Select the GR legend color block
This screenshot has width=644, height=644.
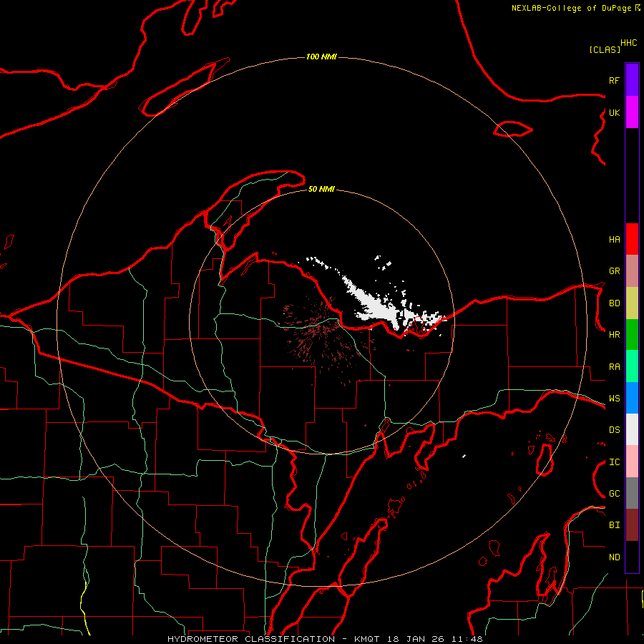click(x=632, y=271)
